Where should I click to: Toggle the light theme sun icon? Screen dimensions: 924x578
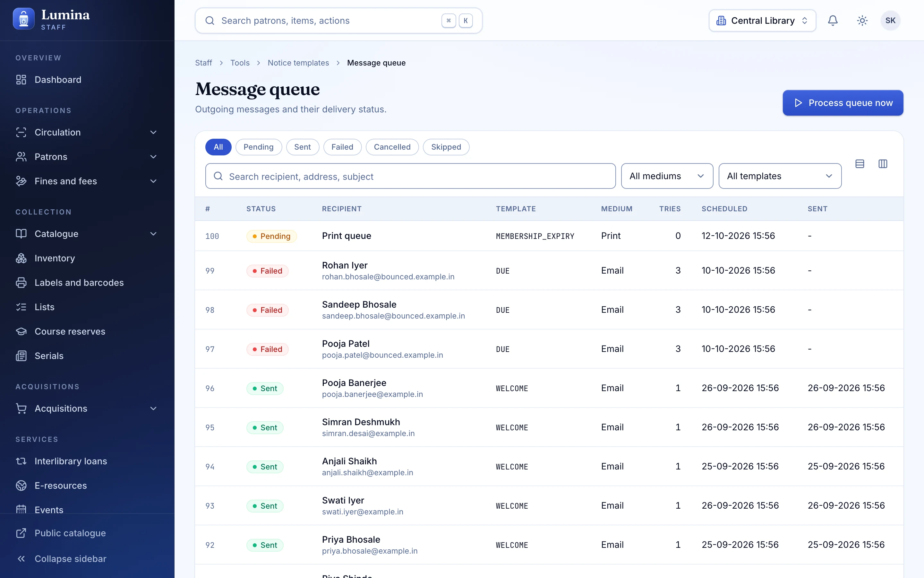[x=862, y=21]
